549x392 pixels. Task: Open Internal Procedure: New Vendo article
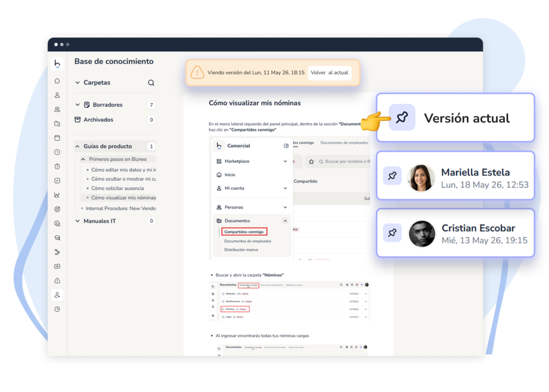[121, 208]
